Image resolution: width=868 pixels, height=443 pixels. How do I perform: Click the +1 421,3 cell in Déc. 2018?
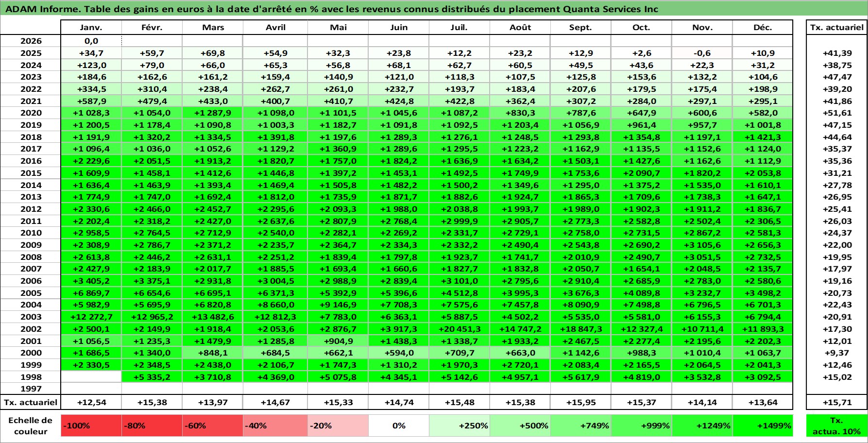click(763, 137)
